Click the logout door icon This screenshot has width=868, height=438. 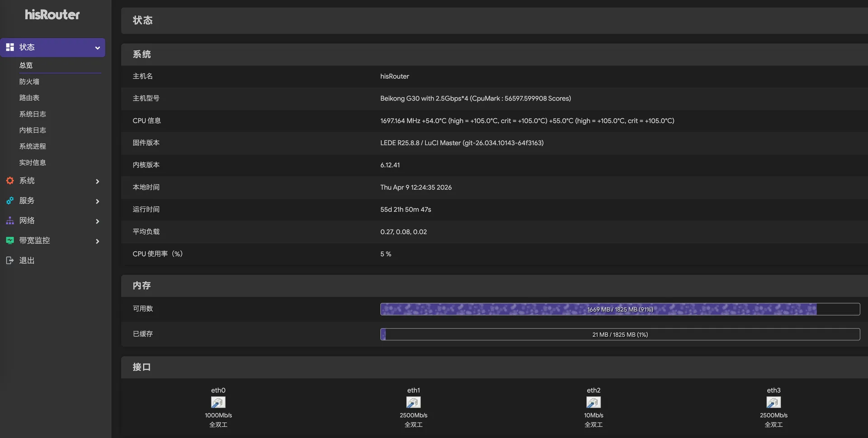9,260
